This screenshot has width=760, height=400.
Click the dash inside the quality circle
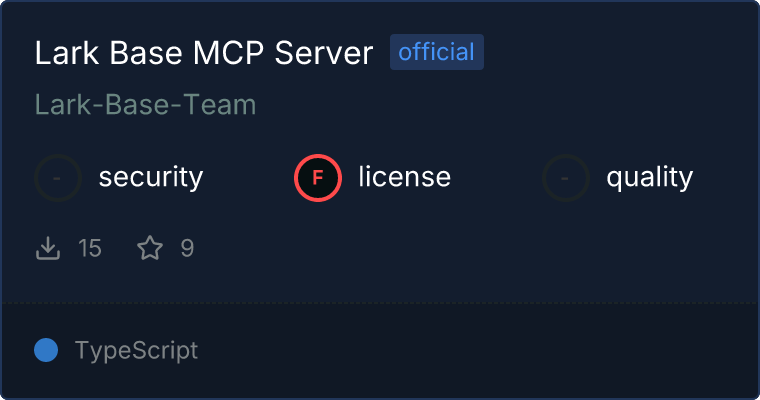(565, 178)
